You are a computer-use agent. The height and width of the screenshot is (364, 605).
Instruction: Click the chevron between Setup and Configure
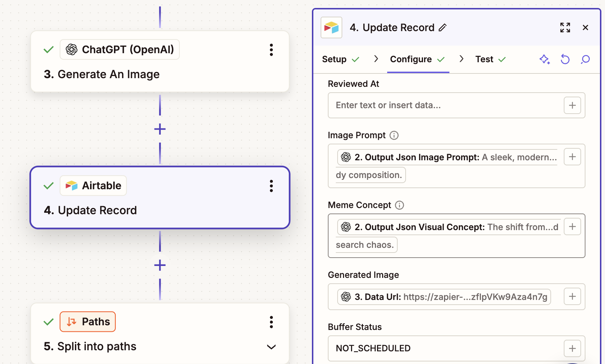point(376,59)
